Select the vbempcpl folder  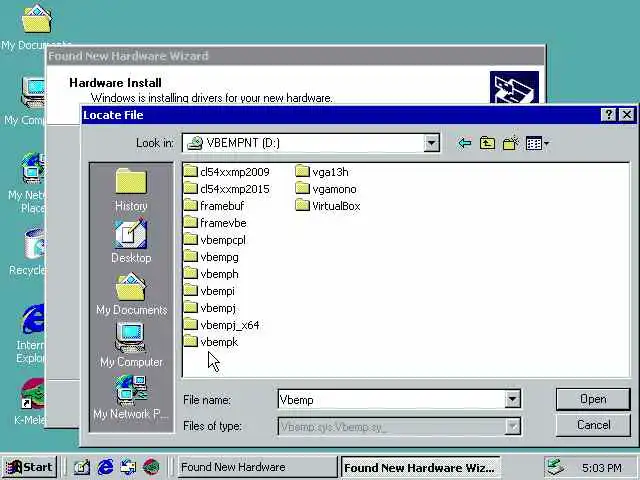click(215, 240)
